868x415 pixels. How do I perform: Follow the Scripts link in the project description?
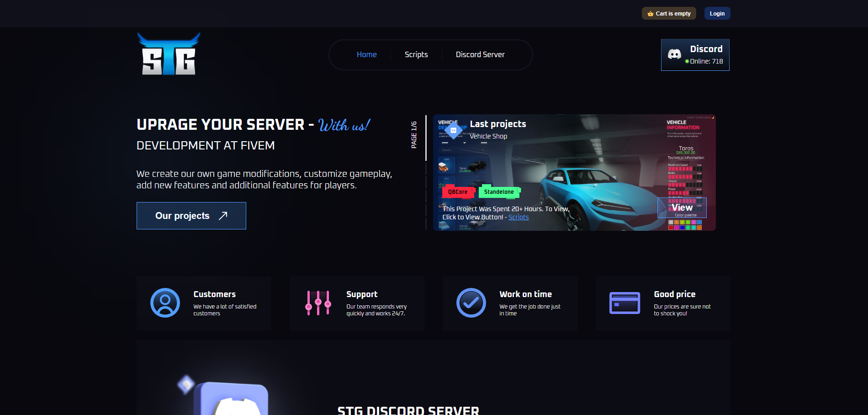point(519,217)
